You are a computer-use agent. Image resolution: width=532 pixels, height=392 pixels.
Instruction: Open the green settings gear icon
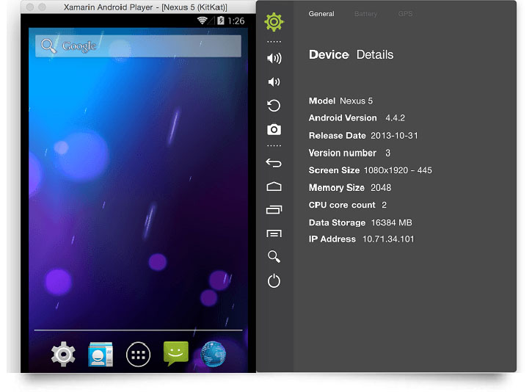tap(274, 22)
